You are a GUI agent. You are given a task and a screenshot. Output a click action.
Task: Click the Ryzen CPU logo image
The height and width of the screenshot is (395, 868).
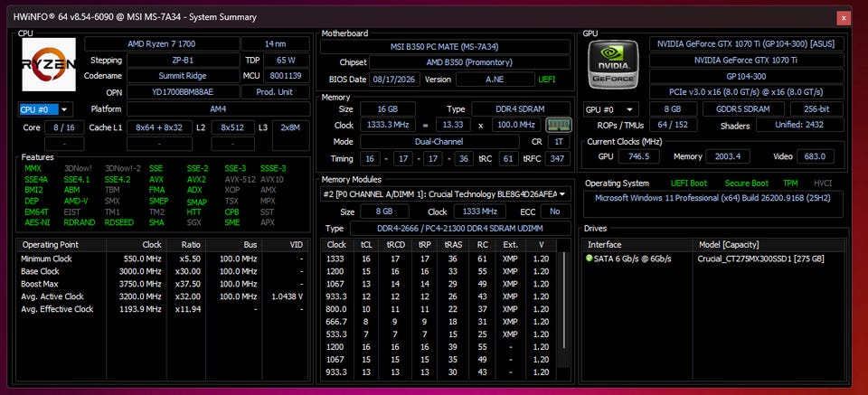(x=49, y=64)
